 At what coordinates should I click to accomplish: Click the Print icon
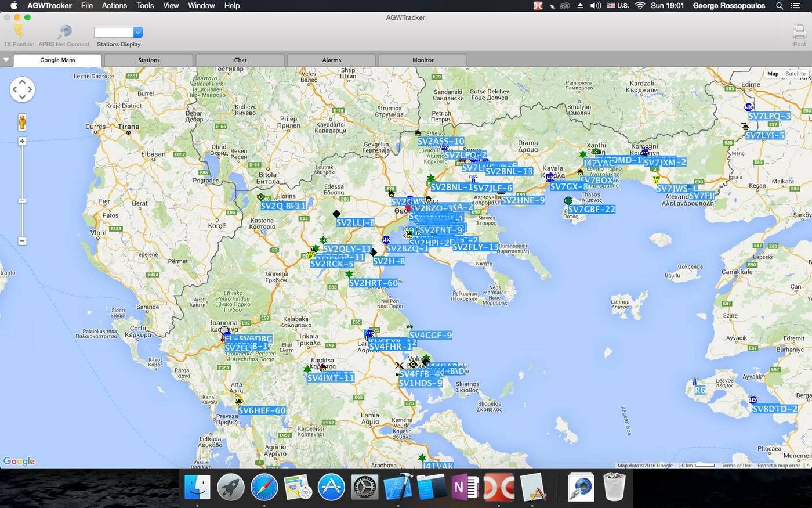pyautogui.click(x=799, y=33)
